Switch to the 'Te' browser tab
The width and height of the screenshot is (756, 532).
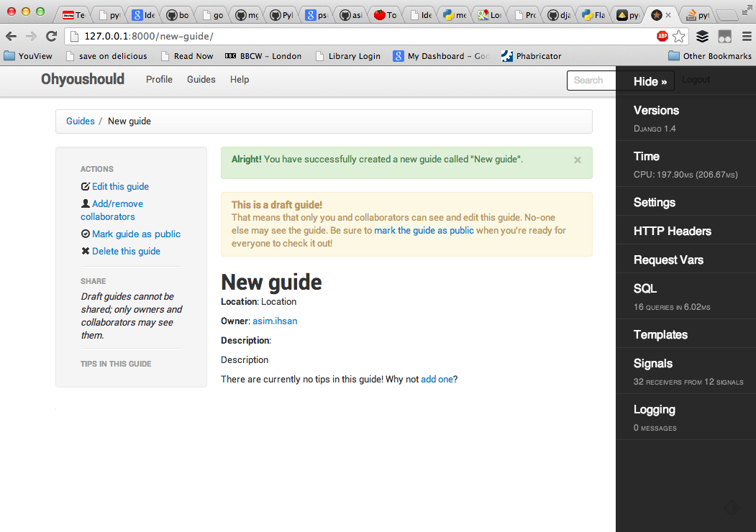pos(73,15)
